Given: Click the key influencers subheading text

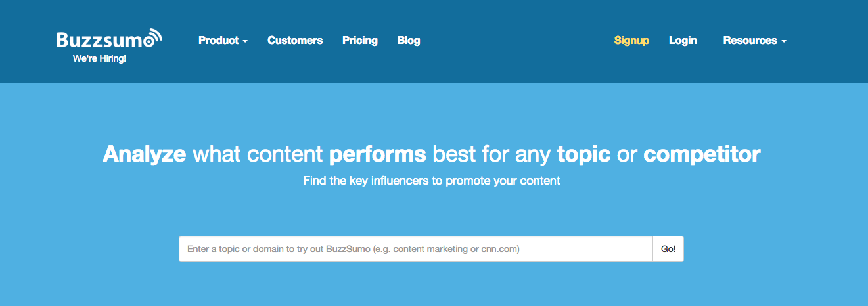Looking at the screenshot, I should point(432,181).
